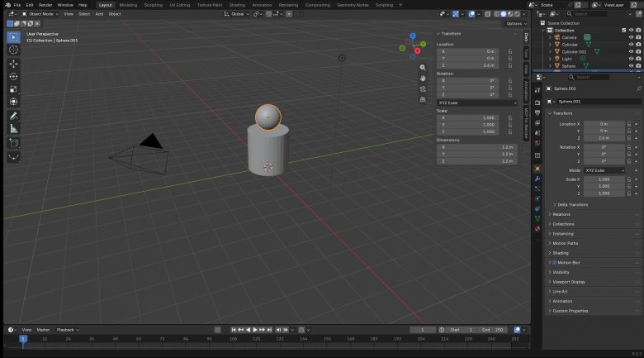Click the playhead at frame 1
Image resolution: width=644 pixels, height=358 pixels.
point(23,339)
